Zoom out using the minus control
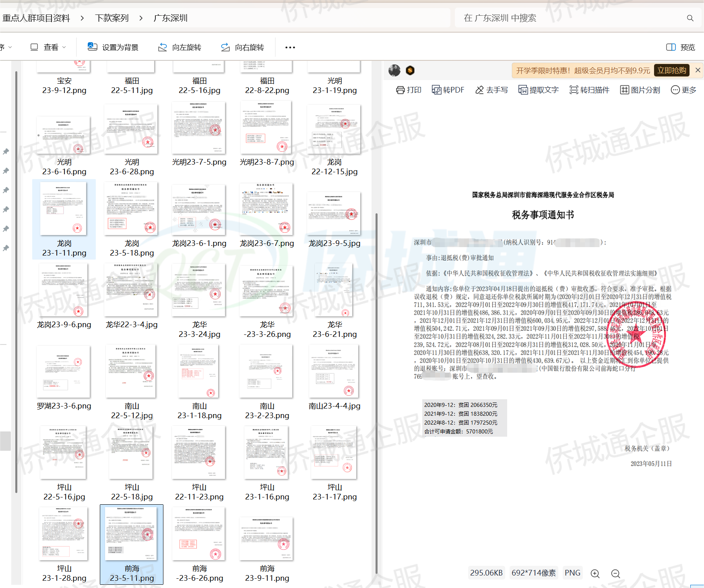The image size is (704, 588). (x=615, y=574)
